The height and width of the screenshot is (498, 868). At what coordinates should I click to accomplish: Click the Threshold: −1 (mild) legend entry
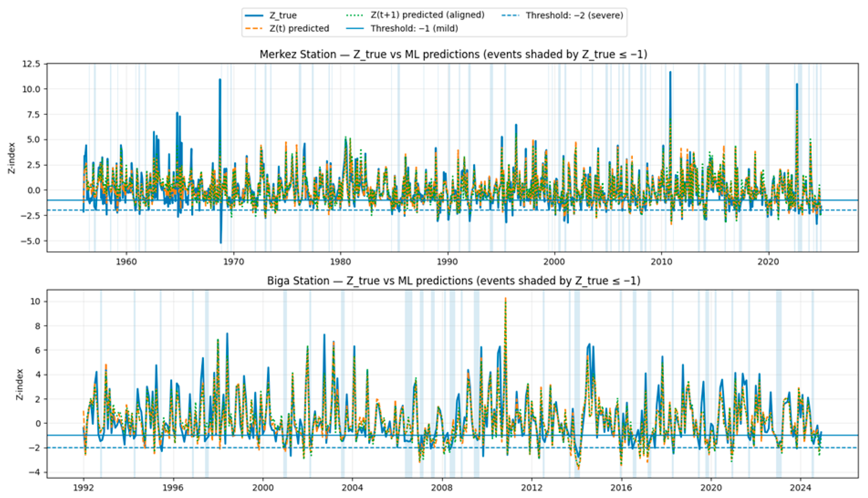[x=414, y=28]
